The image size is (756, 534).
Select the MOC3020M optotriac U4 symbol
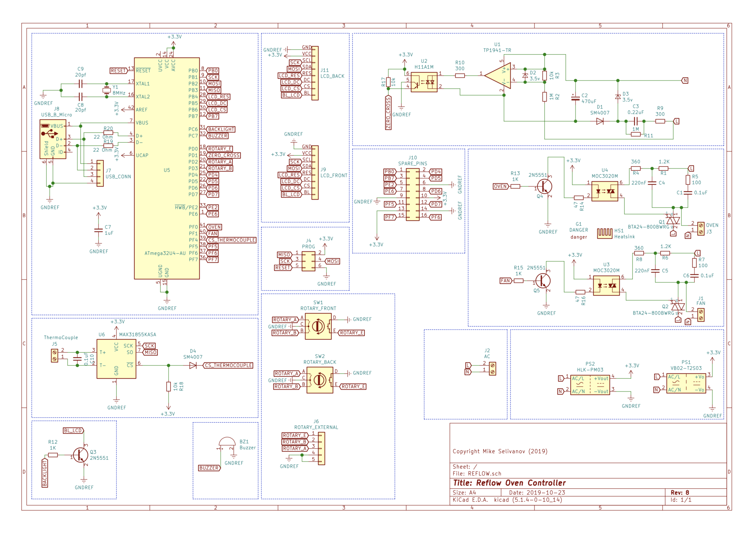point(604,192)
